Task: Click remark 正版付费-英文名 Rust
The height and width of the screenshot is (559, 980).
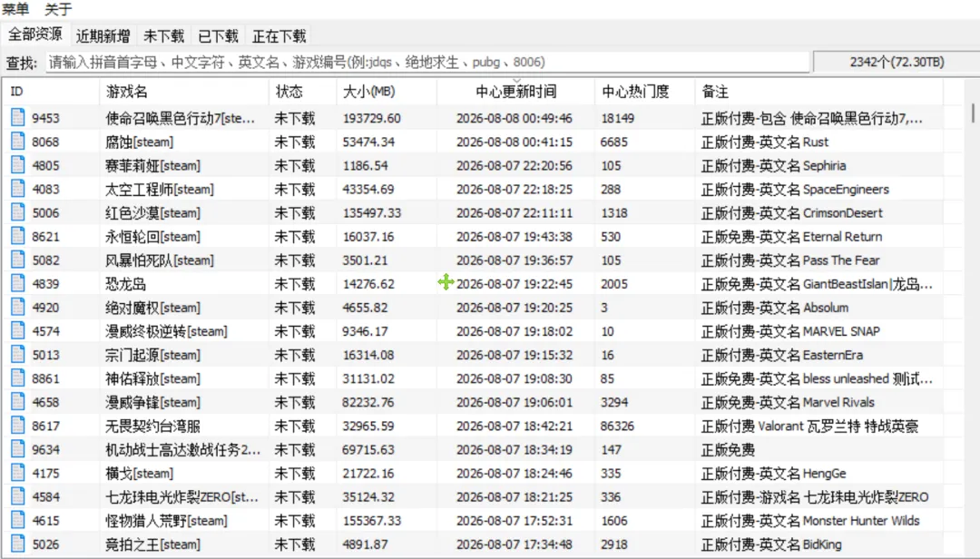Action: (x=764, y=142)
